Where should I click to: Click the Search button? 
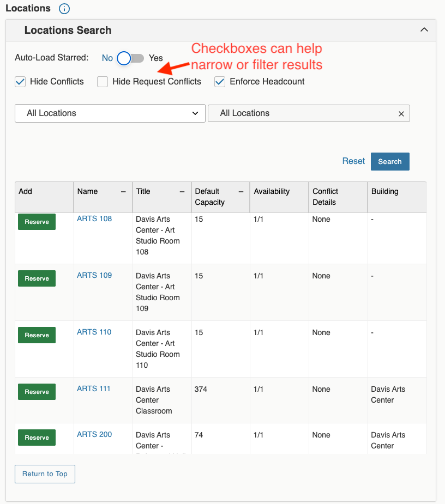coord(389,161)
